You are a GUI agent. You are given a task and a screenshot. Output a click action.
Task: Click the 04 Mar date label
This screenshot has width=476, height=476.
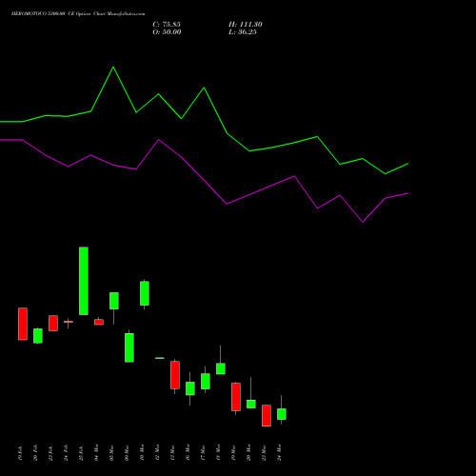pyautogui.click(x=96, y=452)
